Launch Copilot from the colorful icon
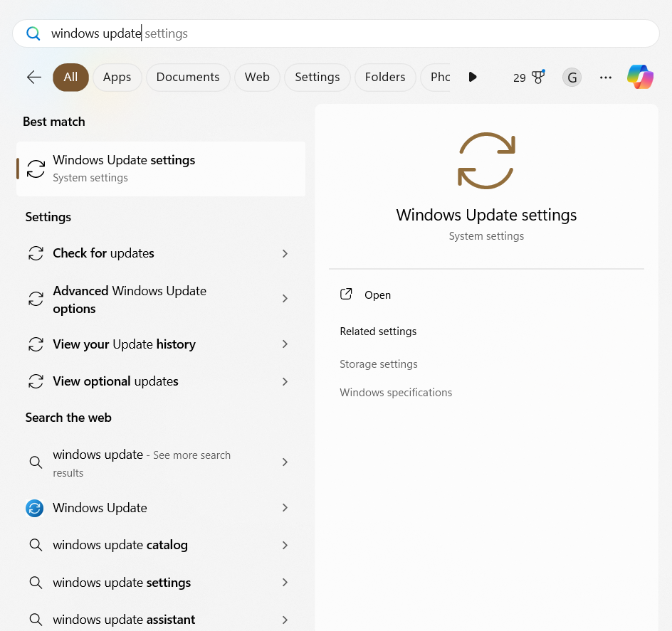The image size is (672, 631). [x=640, y=77]
